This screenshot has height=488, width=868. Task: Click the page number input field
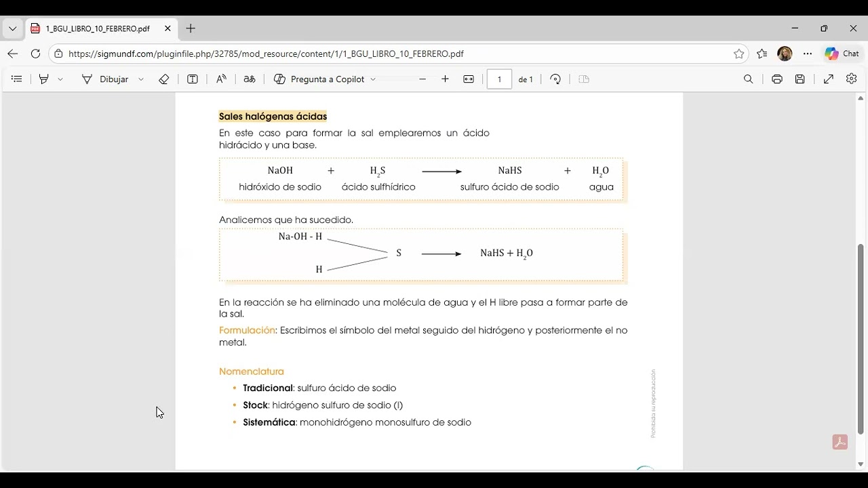(x=500, y=79)
